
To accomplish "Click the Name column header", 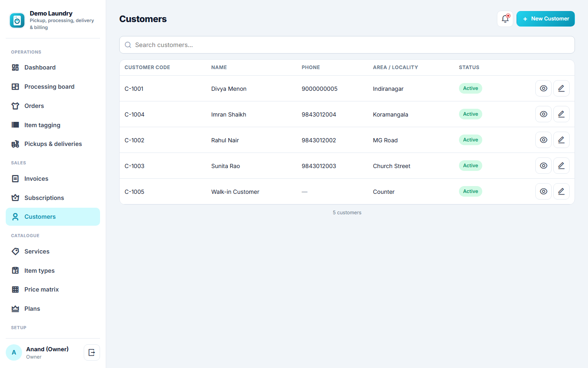I will point(219,67).
